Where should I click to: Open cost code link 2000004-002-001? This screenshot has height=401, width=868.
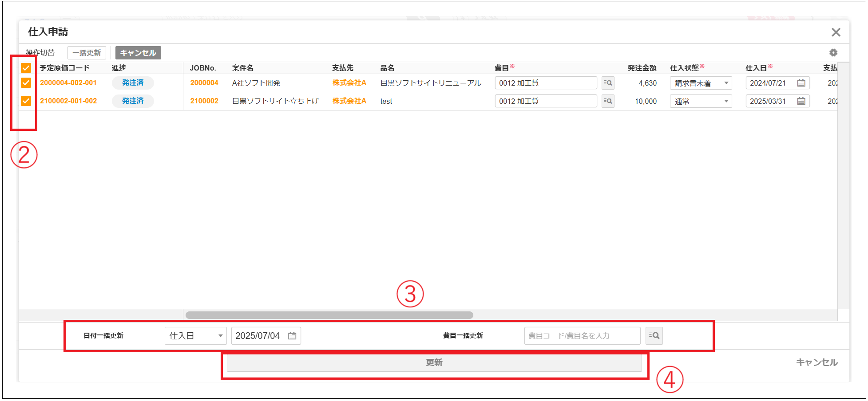pyautogui.click(x=68, y=83)
